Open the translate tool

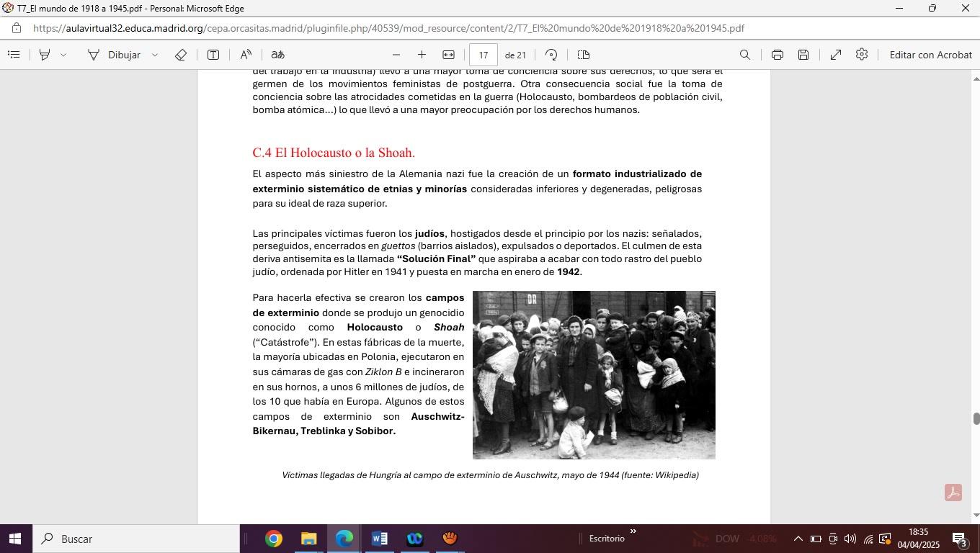pos(278,55)
